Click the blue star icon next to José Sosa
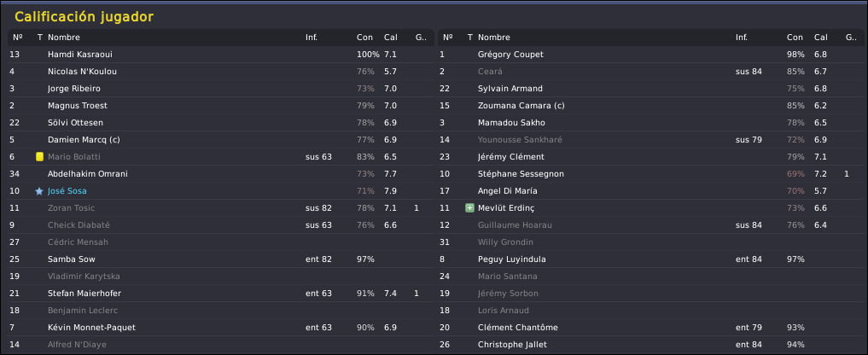The height and width of the screenshot is (355, 868). 38,191
